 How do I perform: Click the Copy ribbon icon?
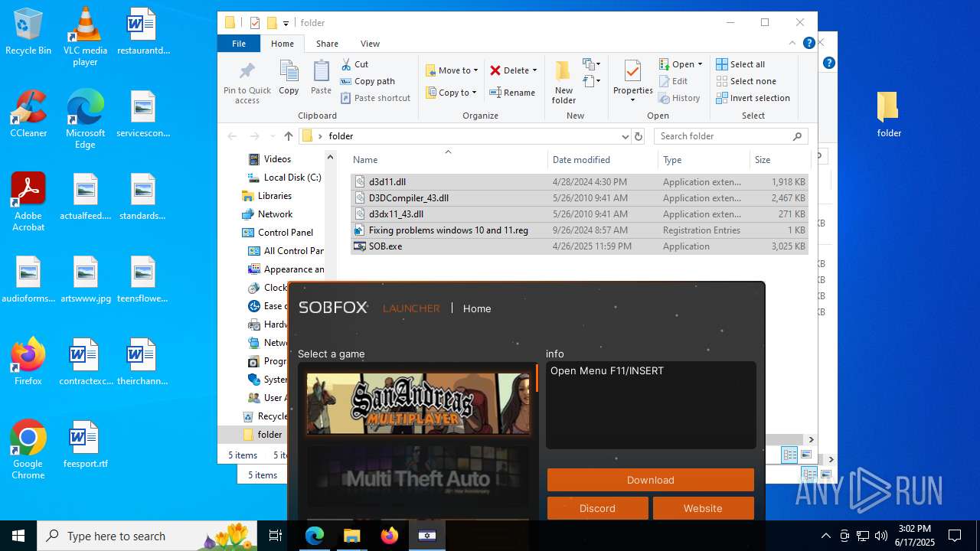pos(289,77)
